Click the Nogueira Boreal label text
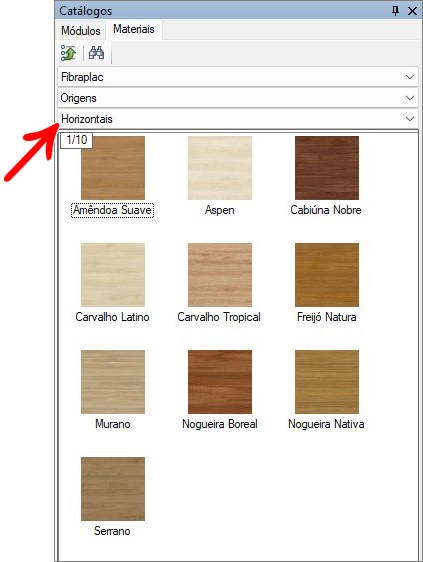This screenshot has height=562, width=423. coord(220,424)
